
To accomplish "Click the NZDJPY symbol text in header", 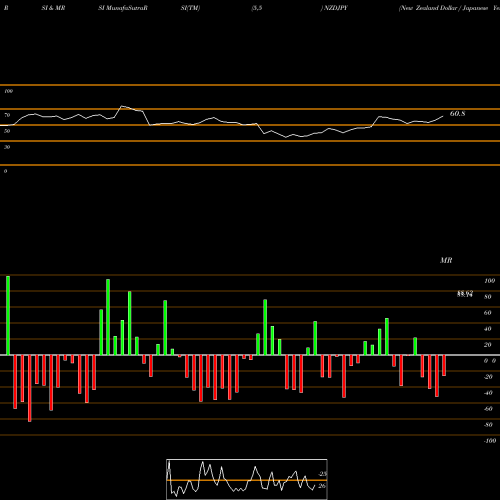I will [336, 8].
